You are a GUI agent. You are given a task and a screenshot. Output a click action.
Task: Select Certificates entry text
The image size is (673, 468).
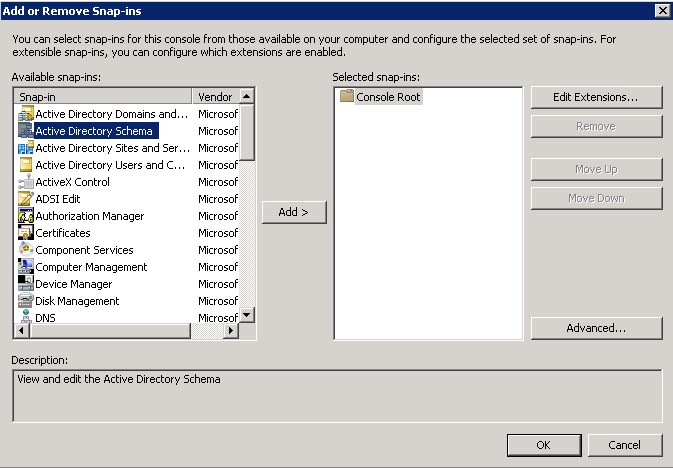[x=63, y=233]
